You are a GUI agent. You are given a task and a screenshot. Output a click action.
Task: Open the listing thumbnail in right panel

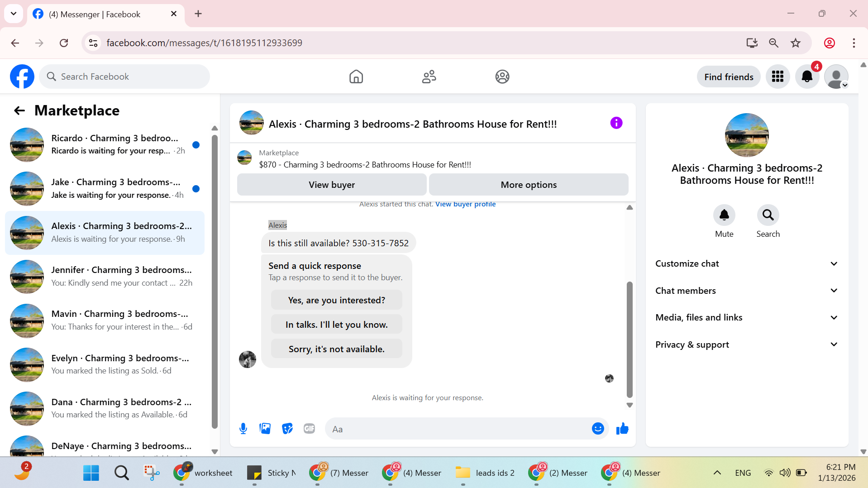pyautogui.click(x=747, y=135)
